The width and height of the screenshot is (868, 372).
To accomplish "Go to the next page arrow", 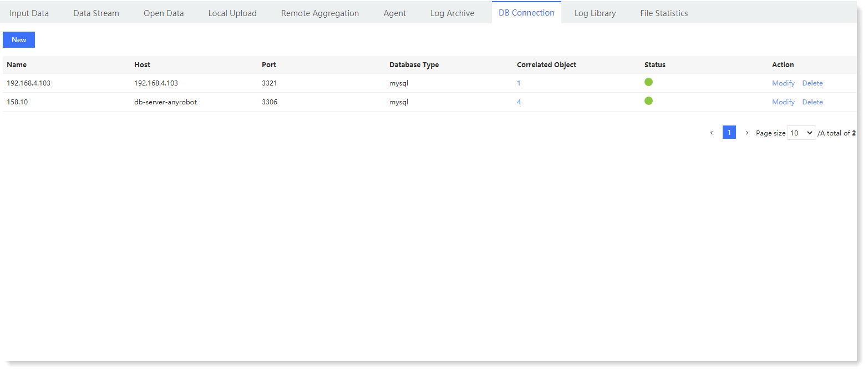I will [x=747, y=133].
